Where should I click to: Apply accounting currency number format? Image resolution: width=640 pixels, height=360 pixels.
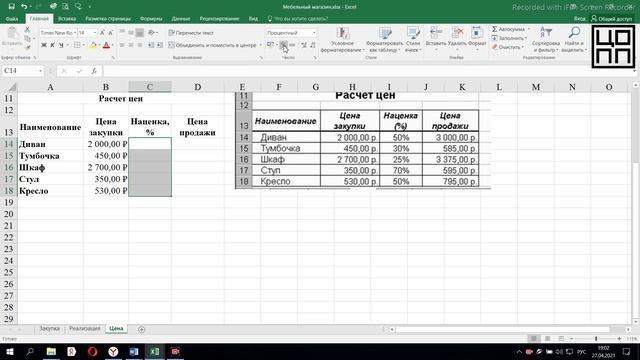pos(270,45)
